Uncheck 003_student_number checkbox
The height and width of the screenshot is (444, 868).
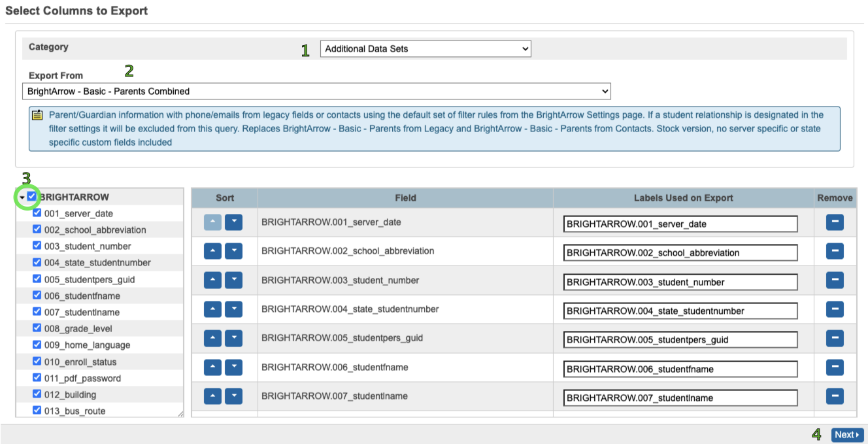[37, 245]
